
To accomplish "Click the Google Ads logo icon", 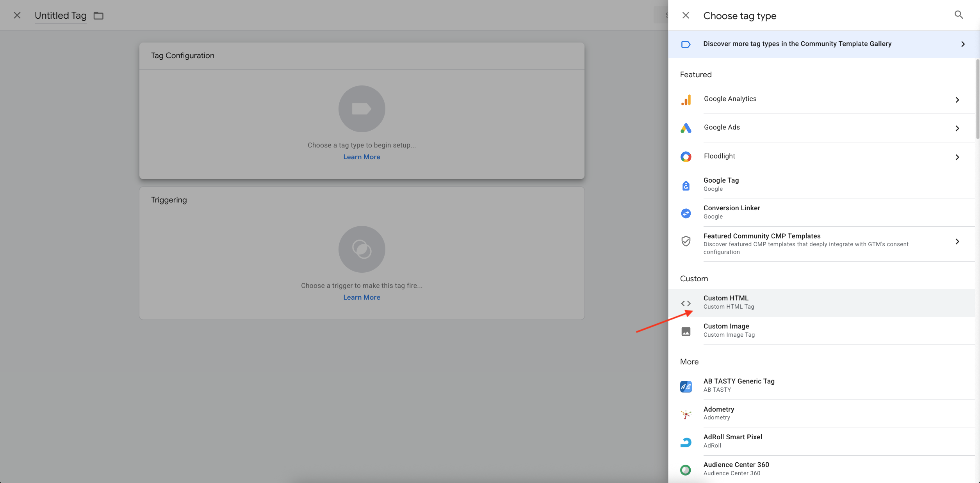I will pos(686,128).
